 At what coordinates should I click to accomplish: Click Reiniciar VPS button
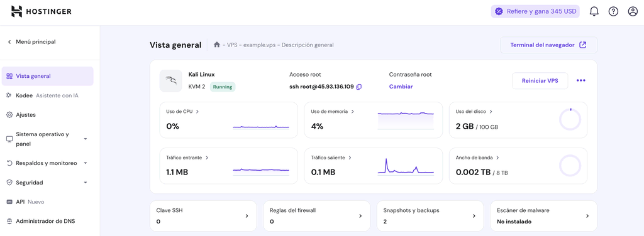[x=540, y=81]
